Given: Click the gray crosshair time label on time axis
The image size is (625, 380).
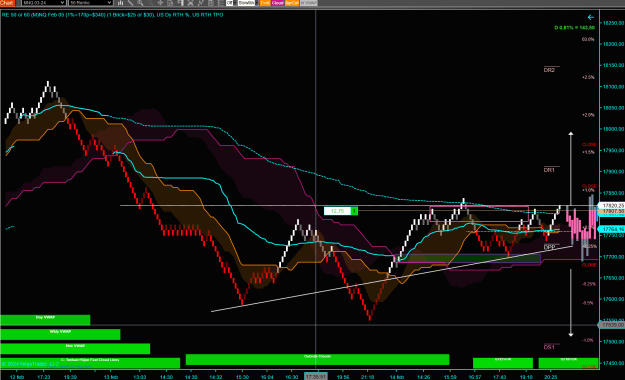Looking at the screenshot, I should point(316,376).
